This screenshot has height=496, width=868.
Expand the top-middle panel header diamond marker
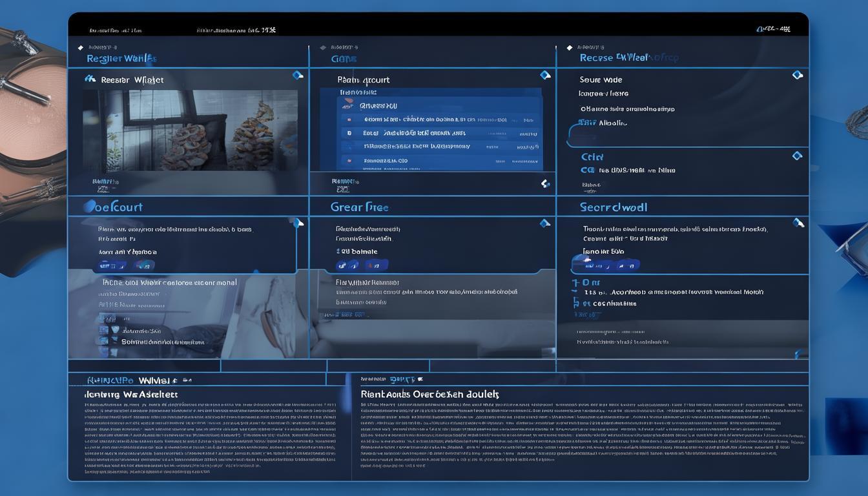(323, 48)
